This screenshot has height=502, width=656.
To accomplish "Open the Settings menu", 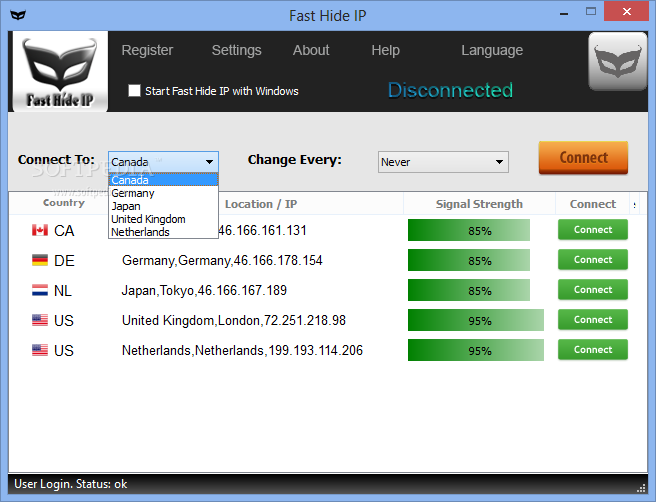I will 236,50.
